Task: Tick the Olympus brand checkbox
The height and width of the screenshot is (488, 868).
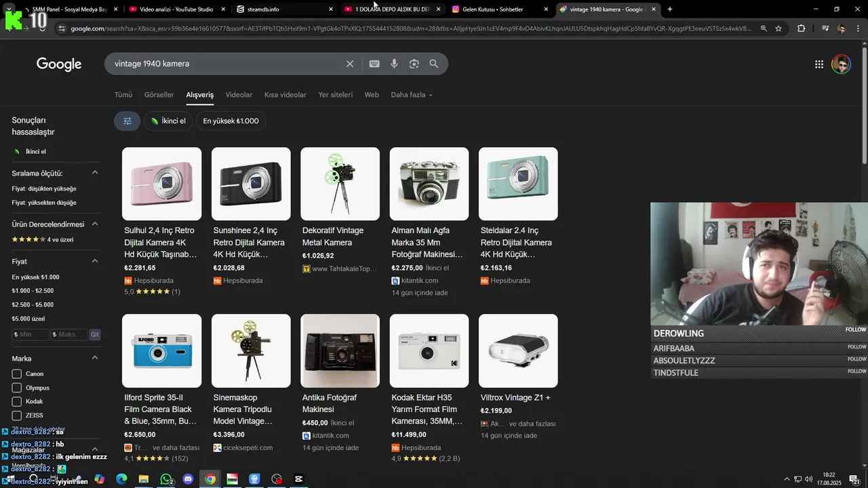Action: coord(17,388)
